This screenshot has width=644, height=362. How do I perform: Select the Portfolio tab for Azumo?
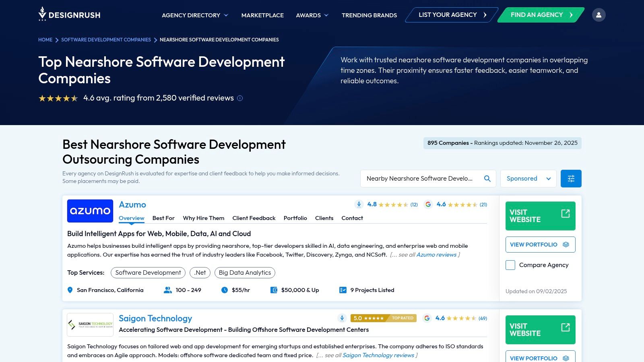tap(295, 218)
